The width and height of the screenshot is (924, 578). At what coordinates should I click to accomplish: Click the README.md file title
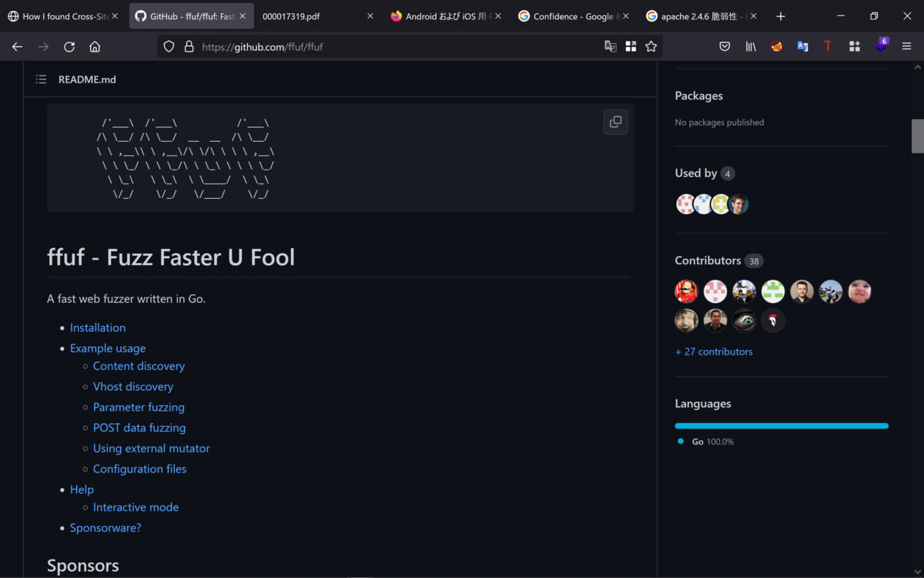click(87, 79)
